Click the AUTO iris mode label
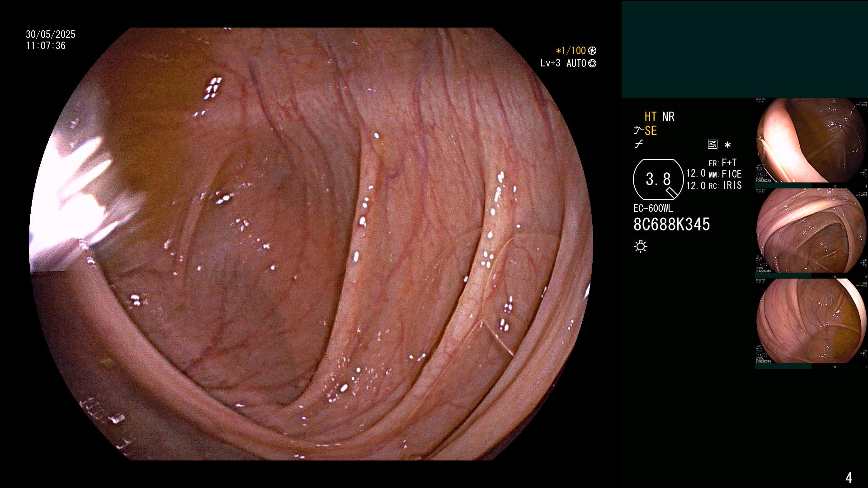Image resolution: width=868 pixels, height=488 pixels. click(x=576, y=64)
